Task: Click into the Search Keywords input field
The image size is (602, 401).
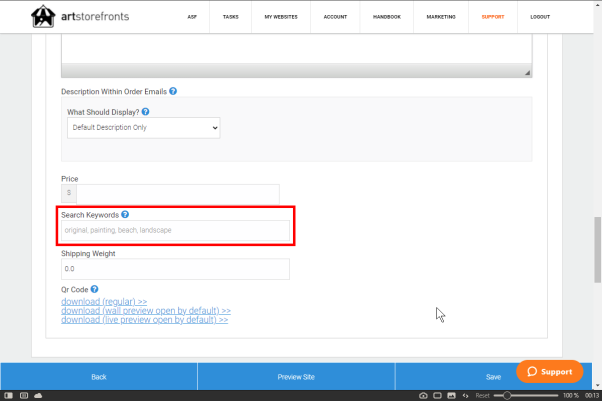Action: [x=175, y=231]
